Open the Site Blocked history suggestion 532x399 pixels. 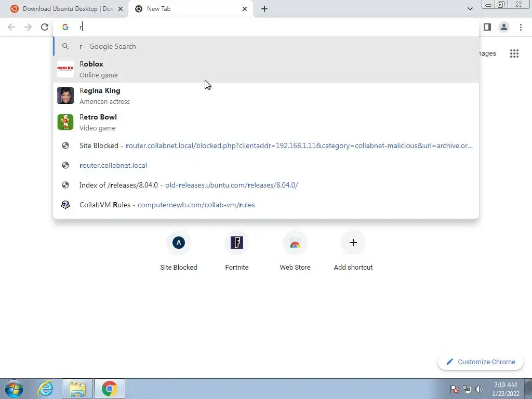coord(266,145)
